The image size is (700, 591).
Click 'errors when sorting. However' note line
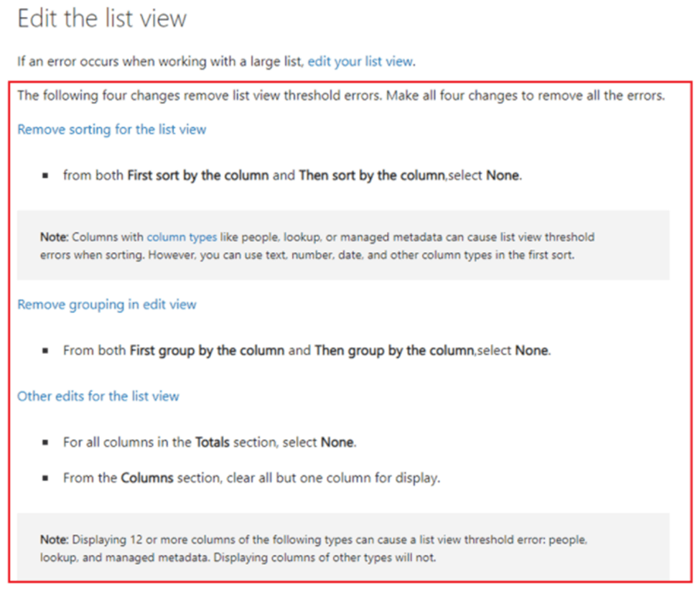click(307, 255)
